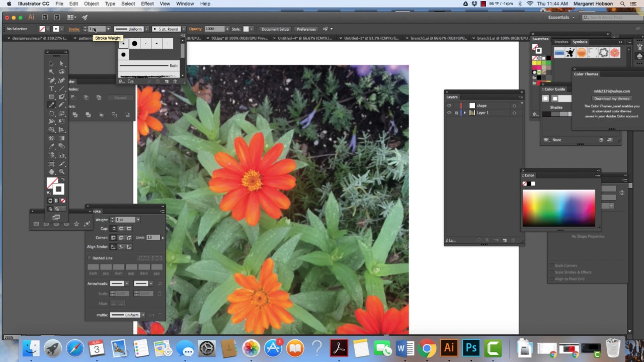Toggle the lock on Layer 1
This screenshot has width=644, height=362.
coord(456,113)
